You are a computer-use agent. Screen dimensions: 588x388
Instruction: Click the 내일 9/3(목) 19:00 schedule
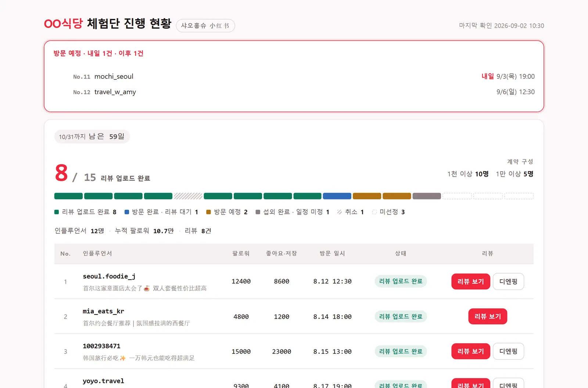[x=508, y=76]
